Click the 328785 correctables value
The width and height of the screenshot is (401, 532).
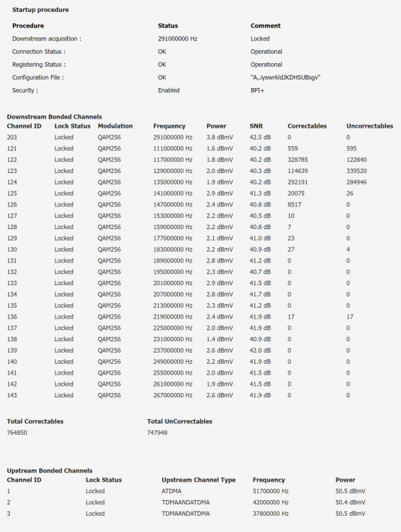click(298, 160)
